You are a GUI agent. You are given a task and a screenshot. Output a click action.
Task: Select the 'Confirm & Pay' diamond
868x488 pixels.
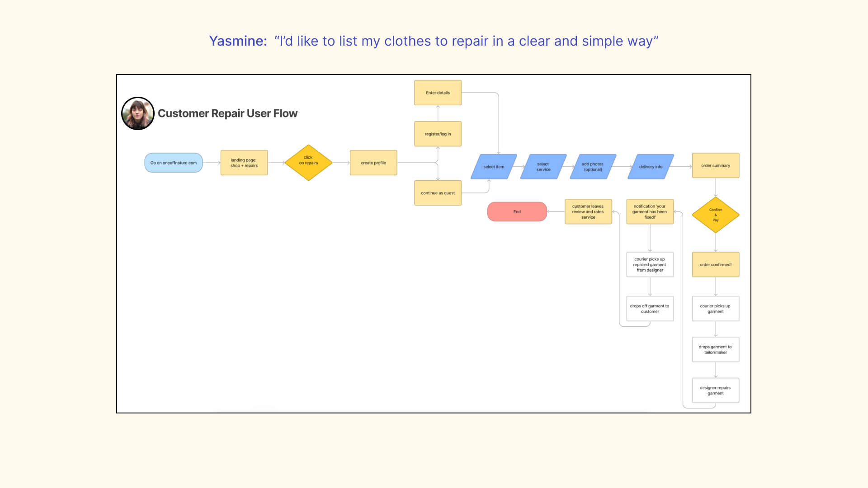pos(715,215)
